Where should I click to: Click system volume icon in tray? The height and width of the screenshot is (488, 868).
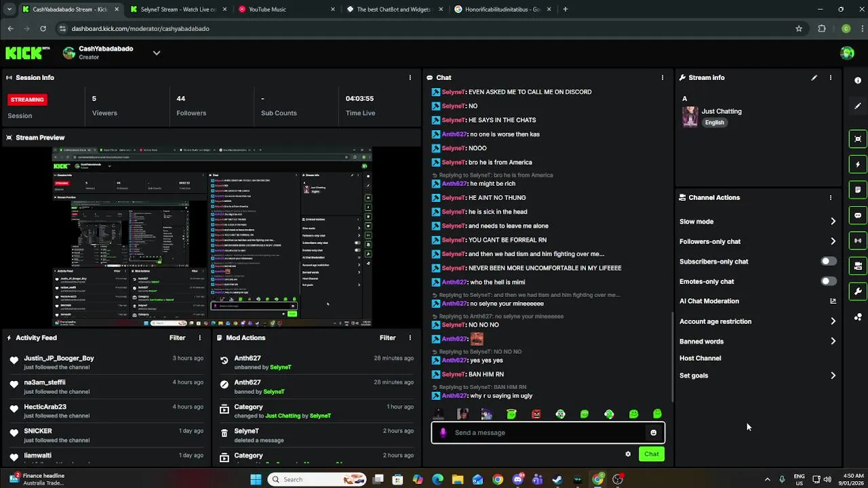coord(827,479)
